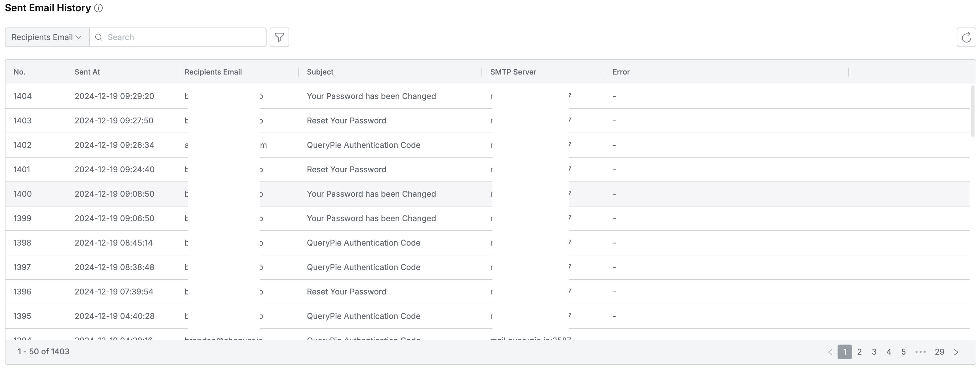
Task: Go to page 2
Action: (x=859, y=352)
